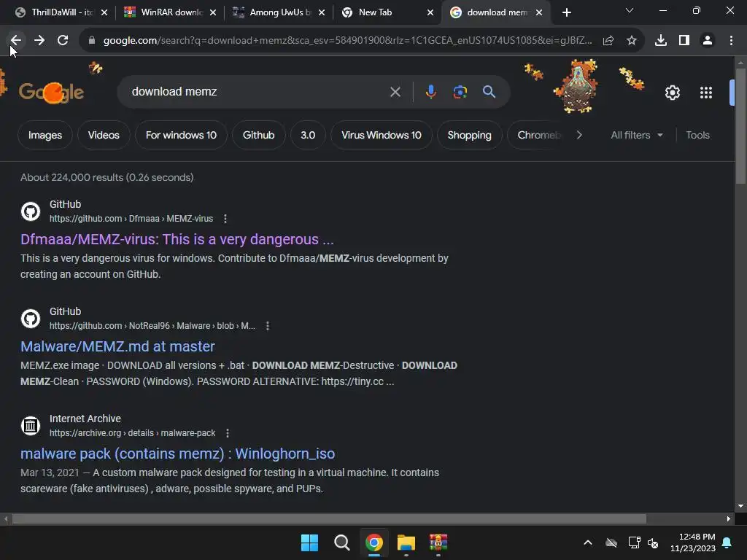The width and height of the screenshot is (747, 560).
Task: Open File Explorer from taskbar
Action: pyautogui.click(x=406, y=542)
